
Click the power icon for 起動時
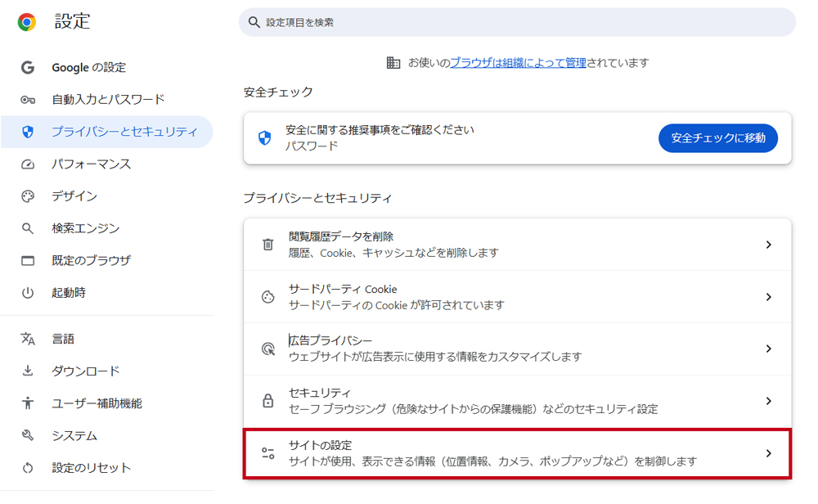[x=28, y=293]
